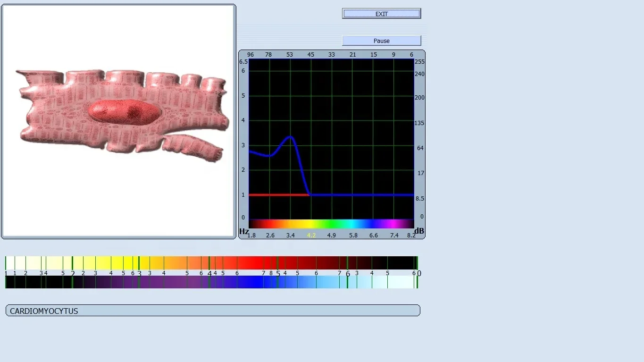The width and height of the screenshot is (644, 362).
Task: Click the red baseline on the graph
Action: [x=279, y=194]
